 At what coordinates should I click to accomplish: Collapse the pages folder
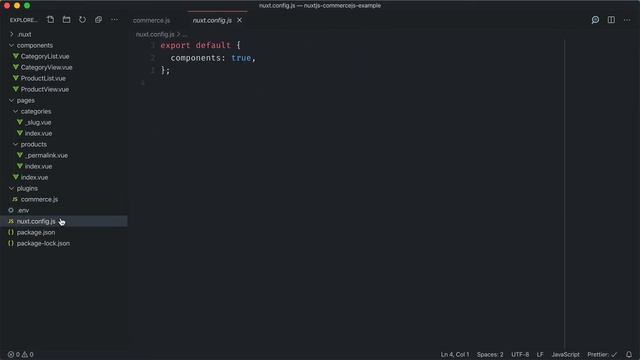pos(64,100)
